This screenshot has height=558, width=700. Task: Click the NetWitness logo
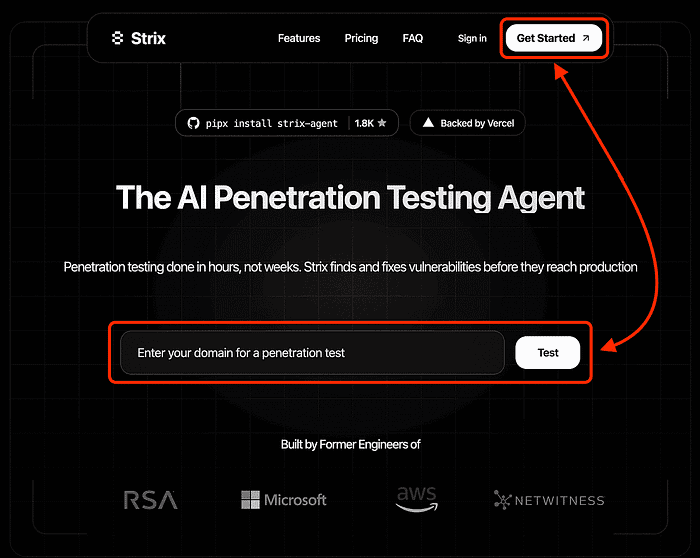pos(549,499)
